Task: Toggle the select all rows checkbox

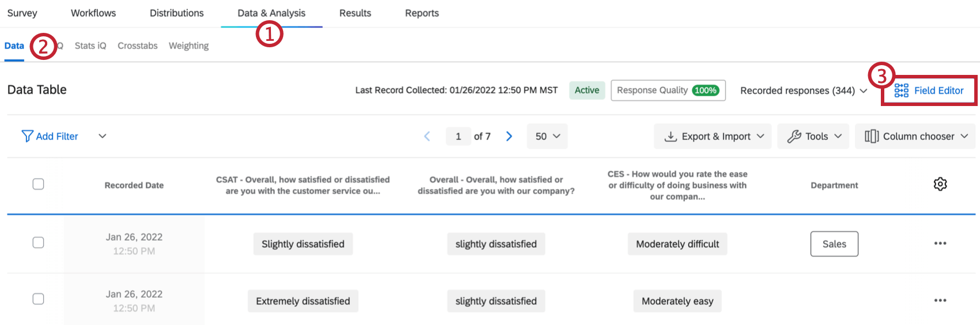Action: [38, 184]
